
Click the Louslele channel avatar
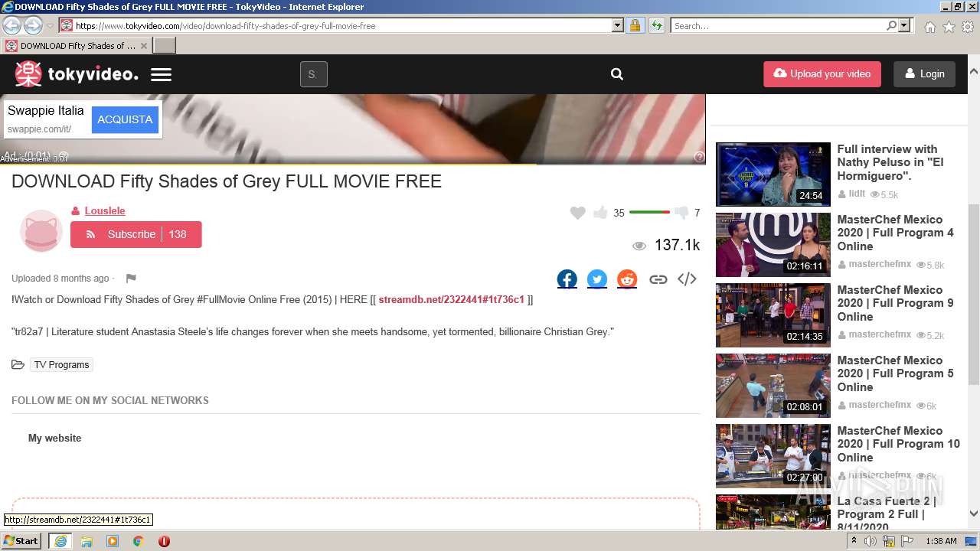point(41,230)
